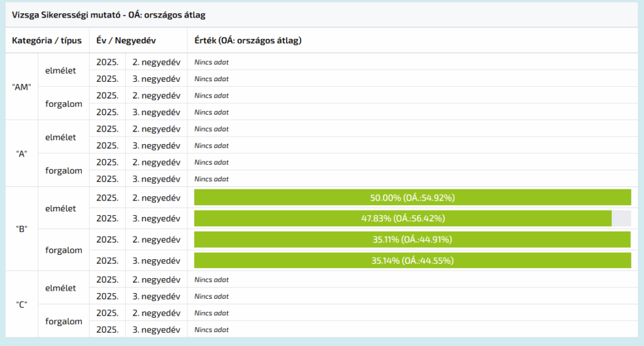Click "forgalom" in the A category
Image resolution: width=644 pixels, height=346 pixels.
click(64, 170)
